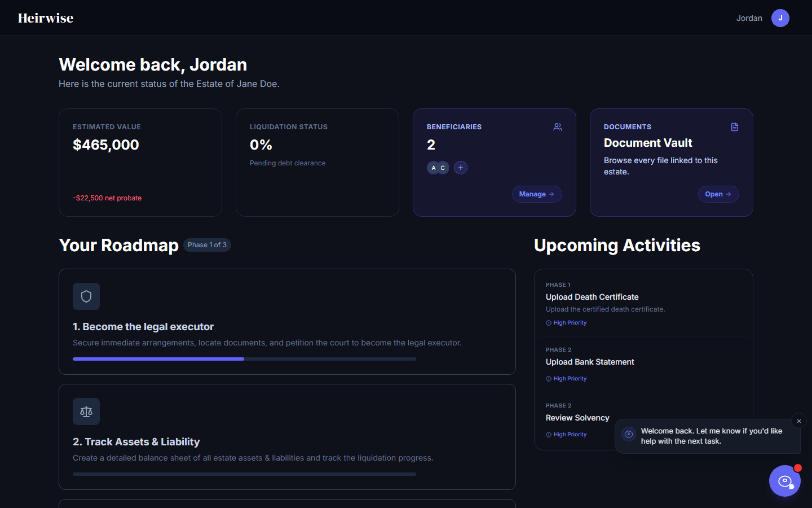The width and height of the screenshot is (812, 508).
Task: Open Upload Death Certificate activity
Action: pos(592,297)
